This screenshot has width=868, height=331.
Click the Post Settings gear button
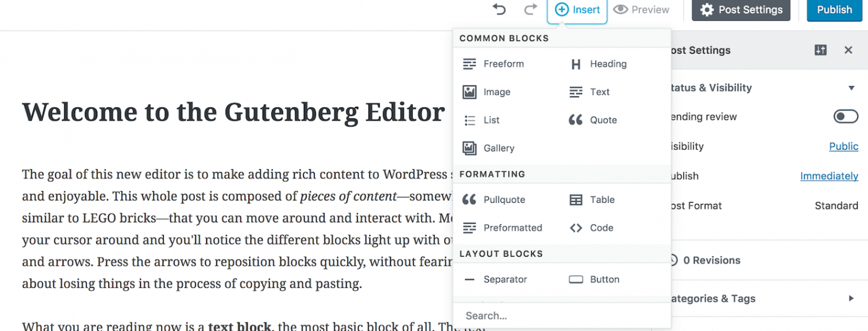(741, 10)
